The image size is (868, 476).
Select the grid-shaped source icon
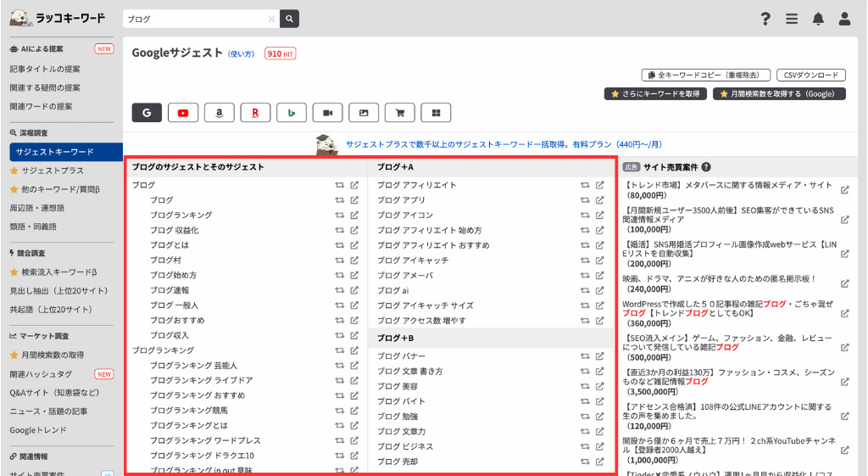[436, 113]
